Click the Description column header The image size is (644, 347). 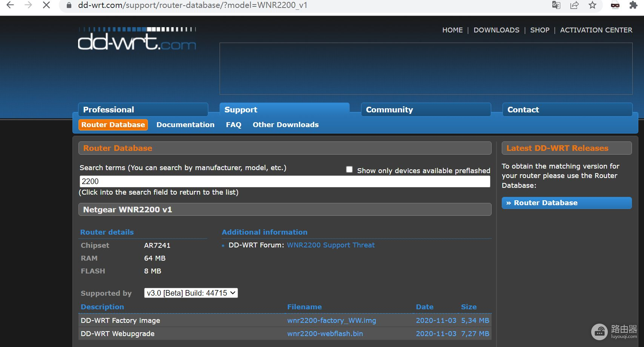point(102,307)
